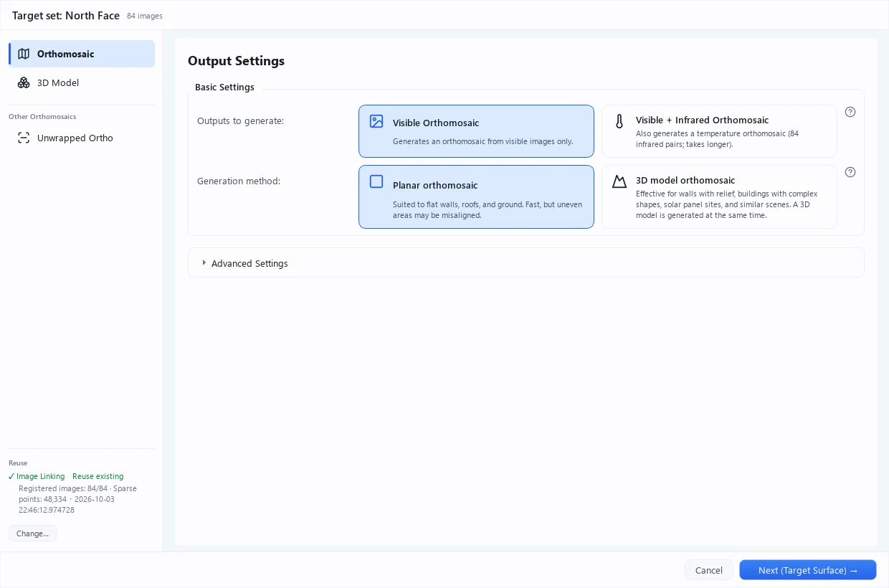Click the picture icon on Visible Orthomosaic card

(376, 121)
